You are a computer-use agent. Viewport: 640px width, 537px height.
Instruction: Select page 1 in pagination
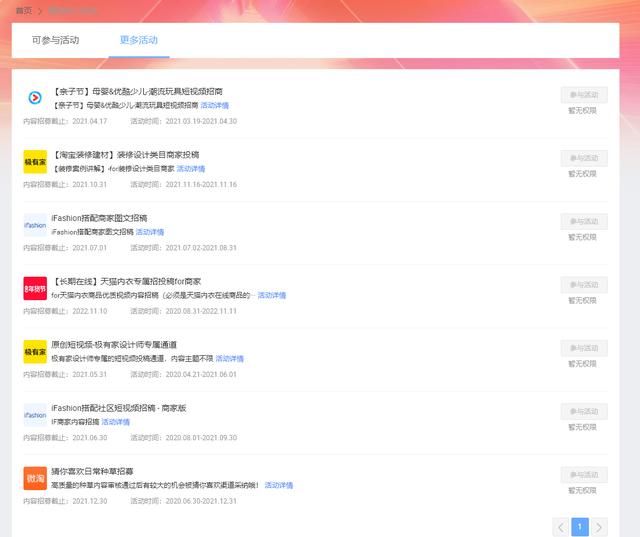point(580,527)
